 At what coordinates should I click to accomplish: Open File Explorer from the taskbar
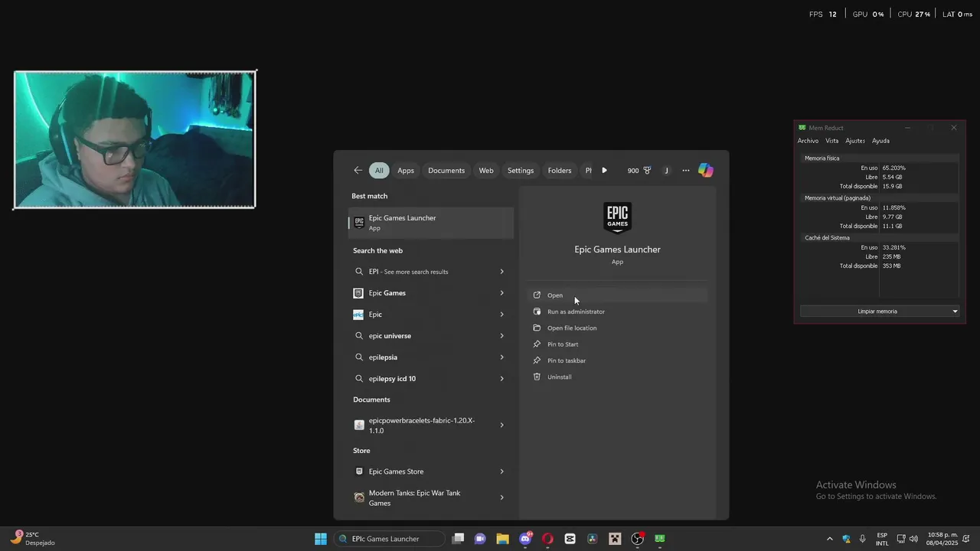point(502,539)
